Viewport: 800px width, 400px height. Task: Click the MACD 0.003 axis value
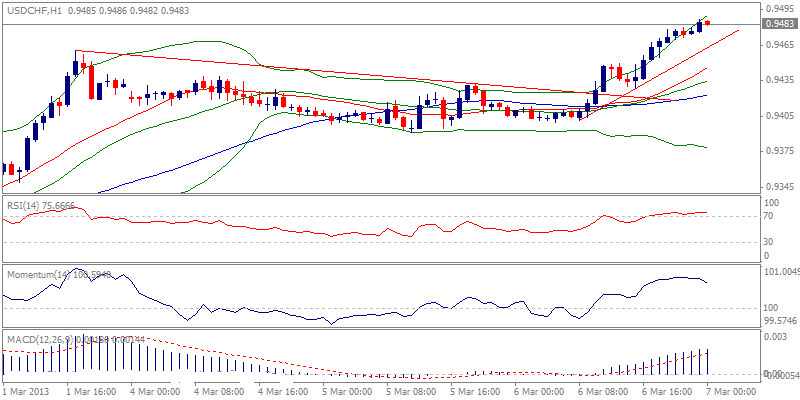[x=775, y=337]
